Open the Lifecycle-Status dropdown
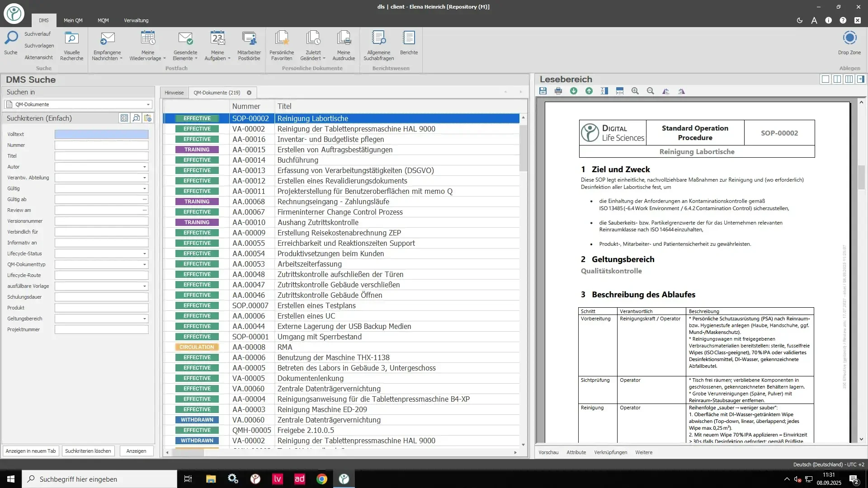Viewport: 868px width, 488px height. 145,253
